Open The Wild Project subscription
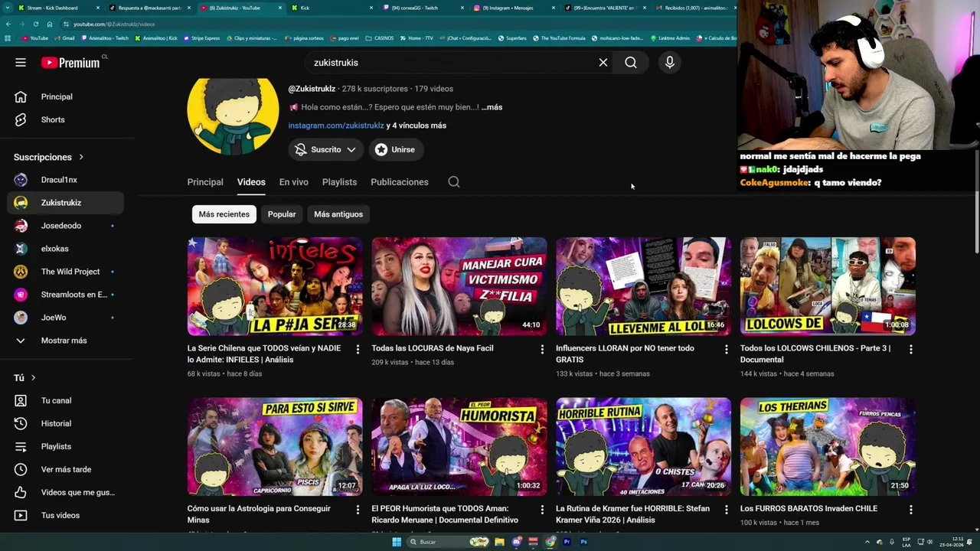980x551 pixels. pyautogui.click(x=66, y=272)
